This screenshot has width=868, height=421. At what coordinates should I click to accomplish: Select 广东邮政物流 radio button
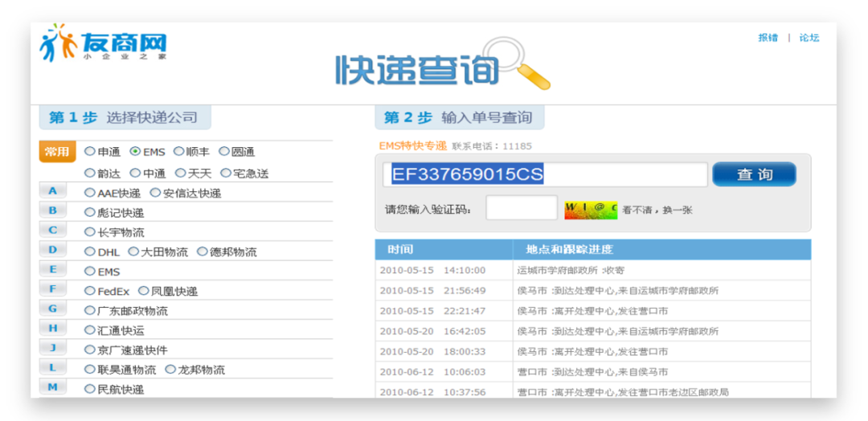[x=90, y=310]
